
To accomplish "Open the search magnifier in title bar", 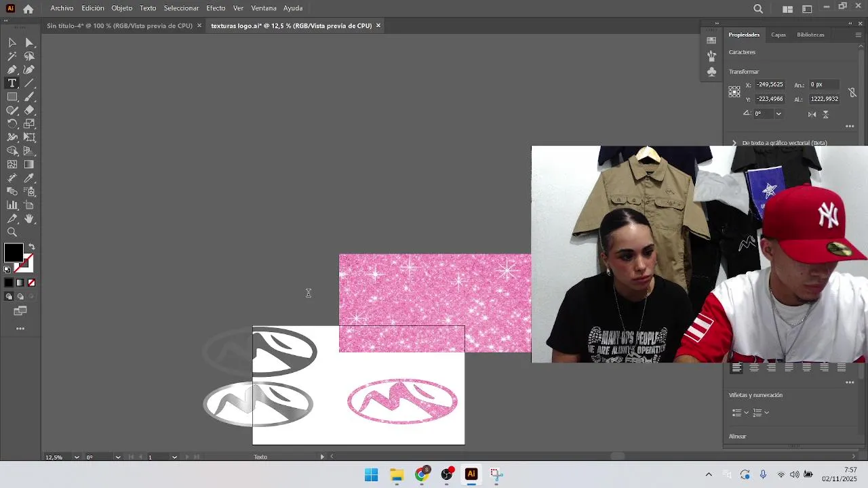I will click(758, 9).
